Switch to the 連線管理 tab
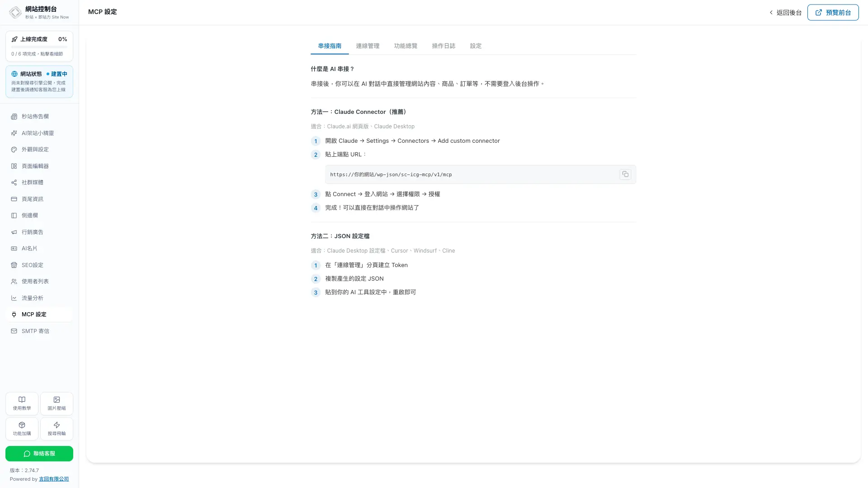Viewport: 868px width, 488px height. point(368,46)
